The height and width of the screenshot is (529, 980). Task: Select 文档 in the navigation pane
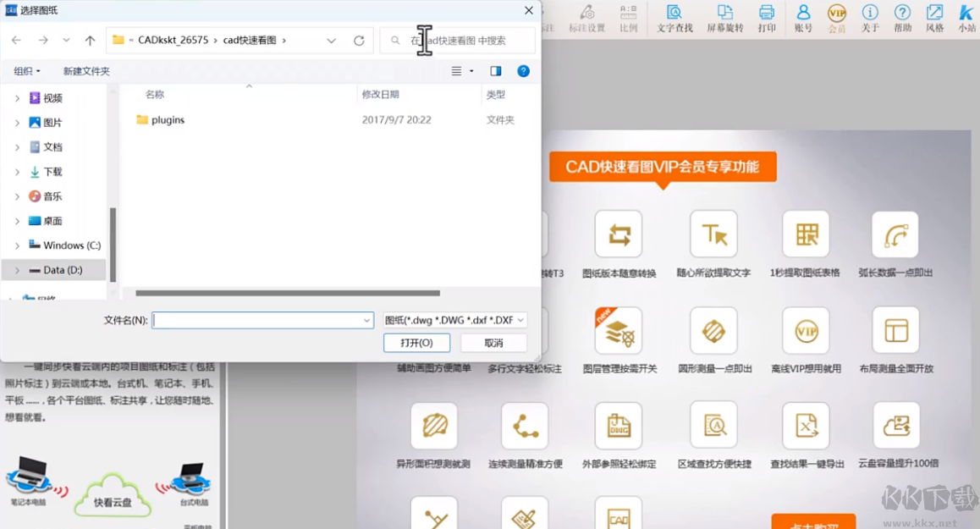[x=52, y=147]
